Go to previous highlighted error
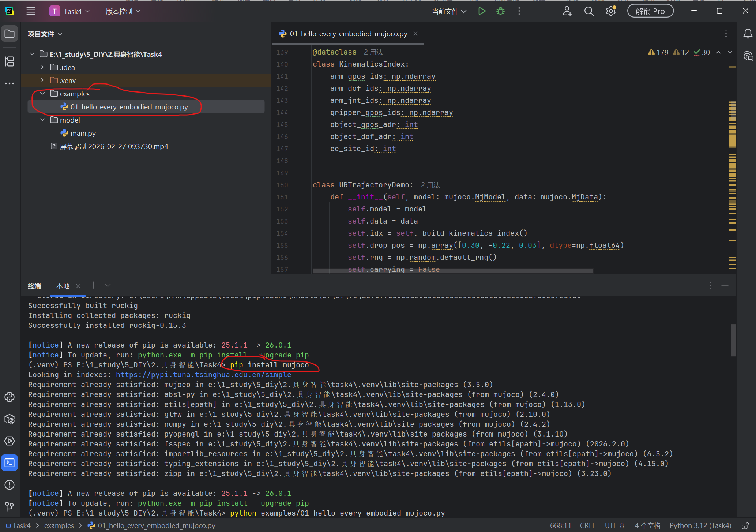Image resolution: width=756 pixels, height=532 pixels. pos(718,52)
